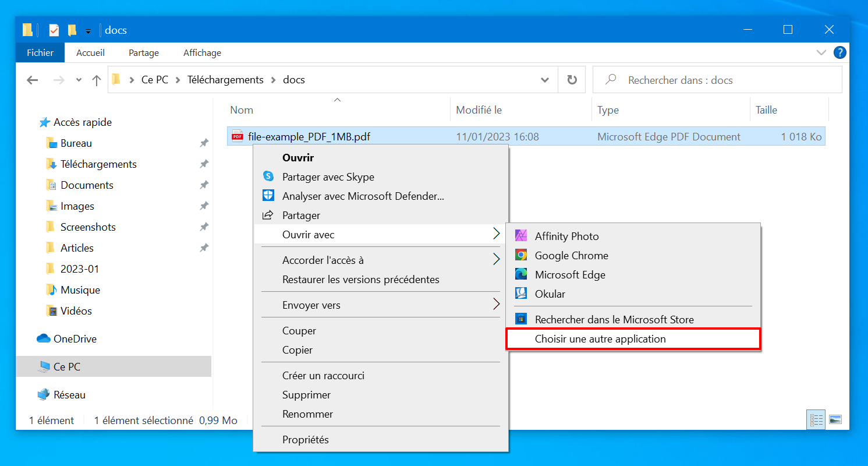Choose Partager in the context menu
Screen dimensions: 868x466
(x=381, y=216)
